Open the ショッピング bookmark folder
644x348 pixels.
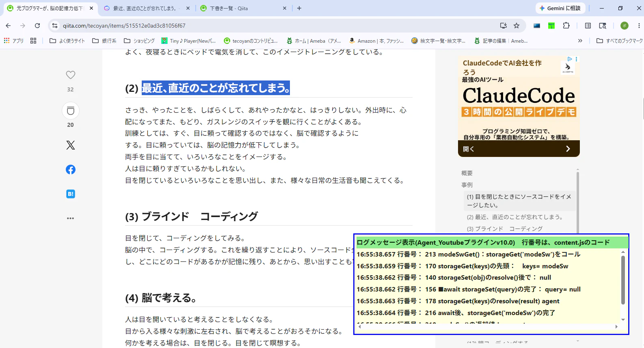click(x=139, y=41)
